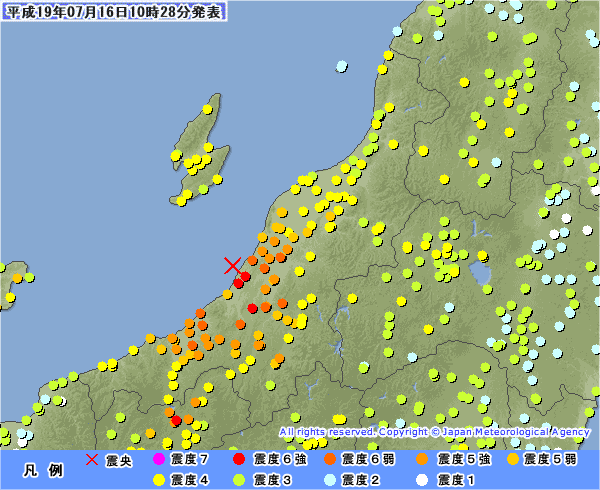Click the 震度3 legend label
The width and height of the screenshot is (600, 490).
tap(272, 480)
